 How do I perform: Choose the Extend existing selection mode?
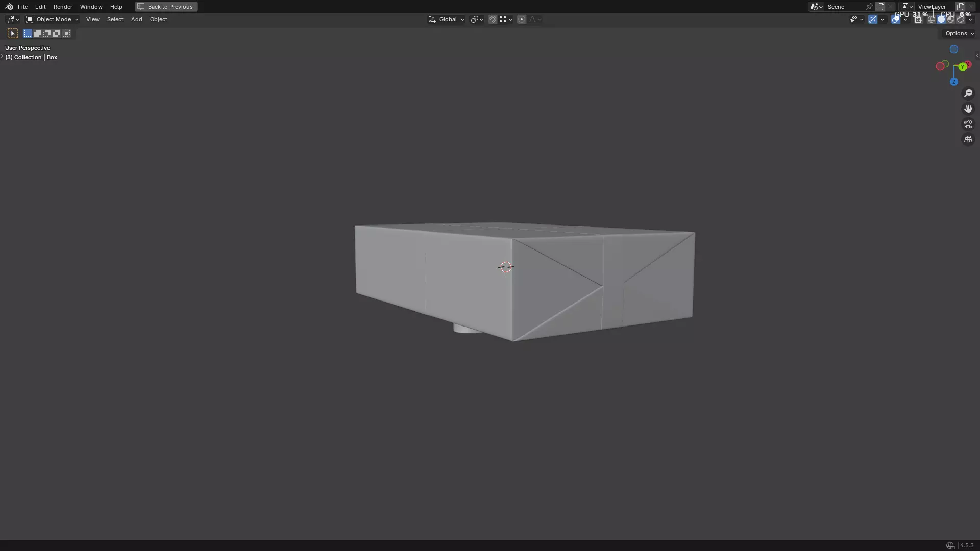[x=37, y=33]
